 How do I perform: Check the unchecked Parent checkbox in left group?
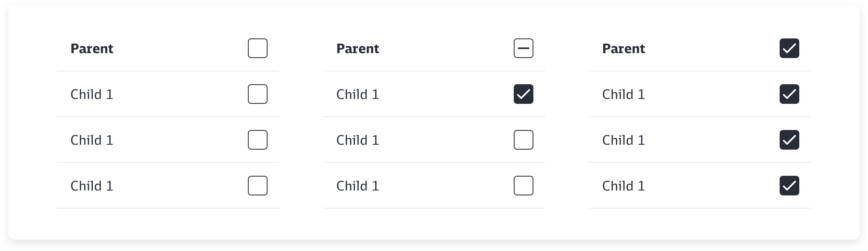[x=258, y=48]
